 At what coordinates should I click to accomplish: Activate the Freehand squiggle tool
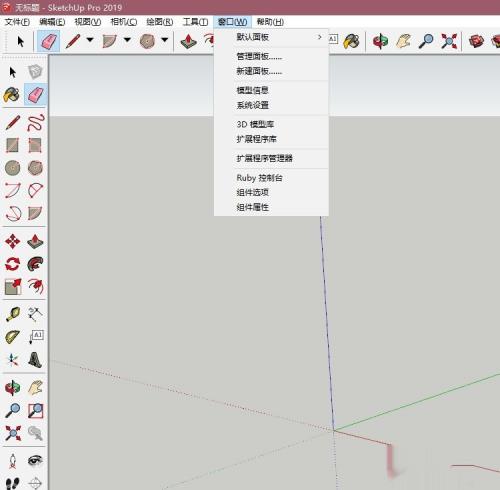click(x=35, y=122)
